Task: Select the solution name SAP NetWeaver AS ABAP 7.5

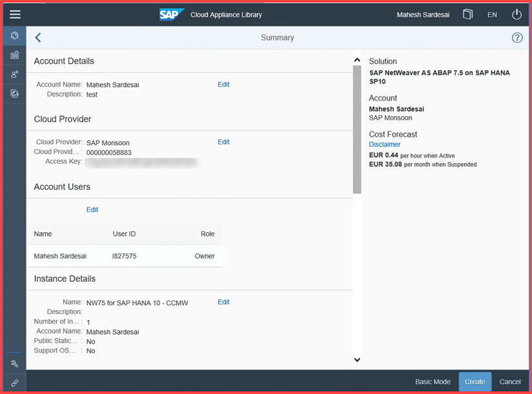Action: 439,77
